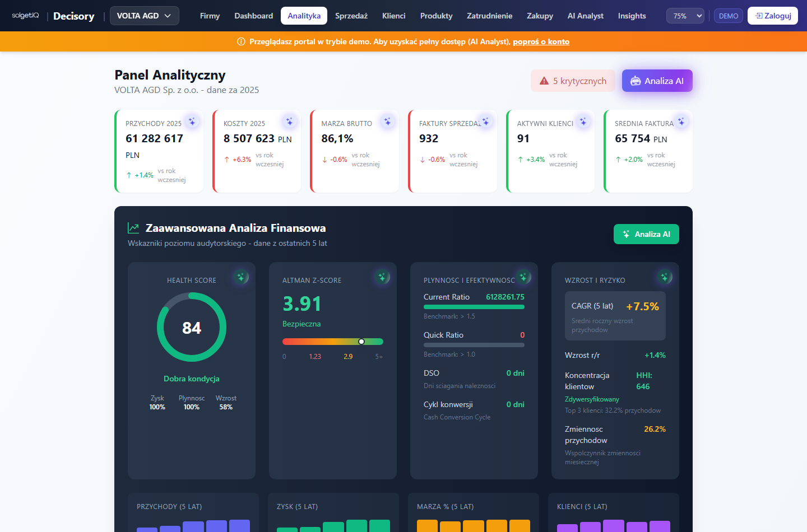Click the green Analiza AI button

pyautogui.click(x=646, y=234)
